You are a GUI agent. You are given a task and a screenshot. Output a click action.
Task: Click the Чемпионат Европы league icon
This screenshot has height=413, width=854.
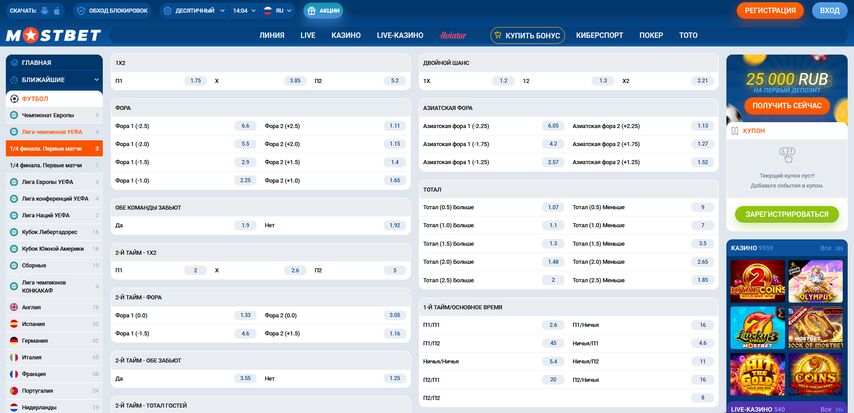pos(14,116)
